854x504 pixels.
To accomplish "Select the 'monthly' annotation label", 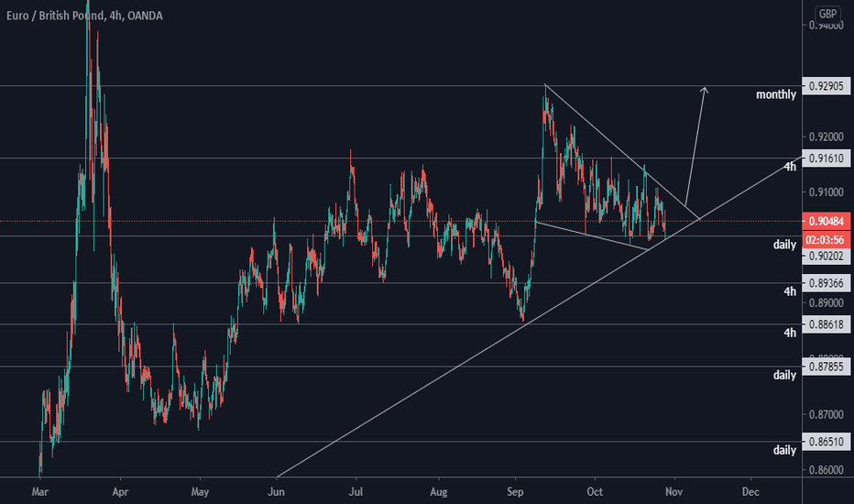I will [x=776, y=94].
